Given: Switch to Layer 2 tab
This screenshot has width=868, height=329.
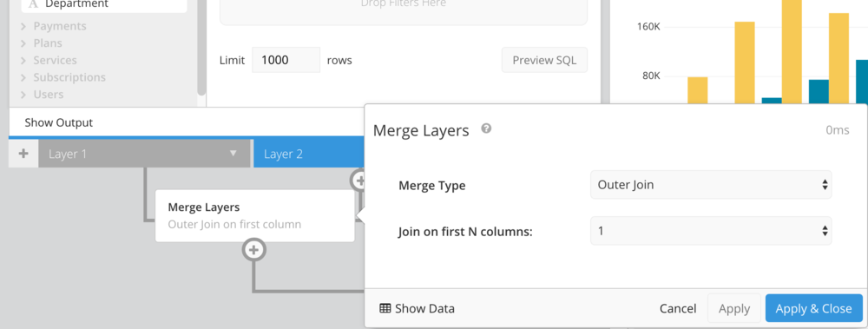Looking at the screenshot, I should (x=308, y=154).
